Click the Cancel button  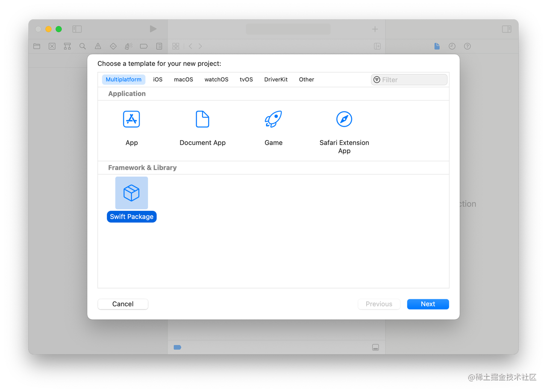point(123,304)
